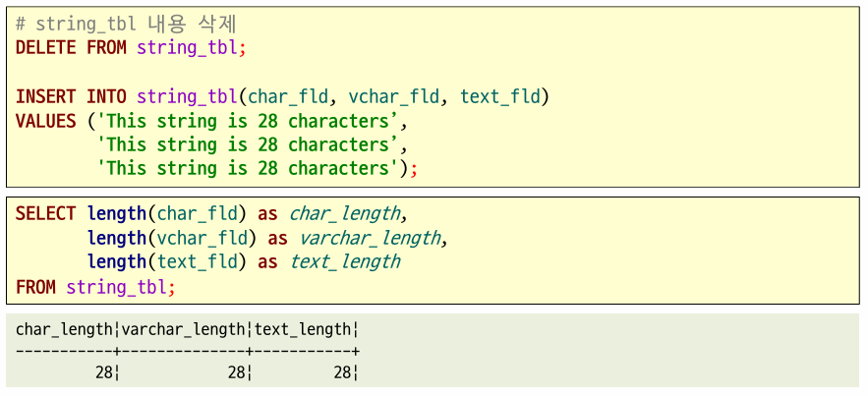Click the INSERT keyword
The width and height of the screenshot is (868, 396).
pyautogui.click(x=46, y=96)
